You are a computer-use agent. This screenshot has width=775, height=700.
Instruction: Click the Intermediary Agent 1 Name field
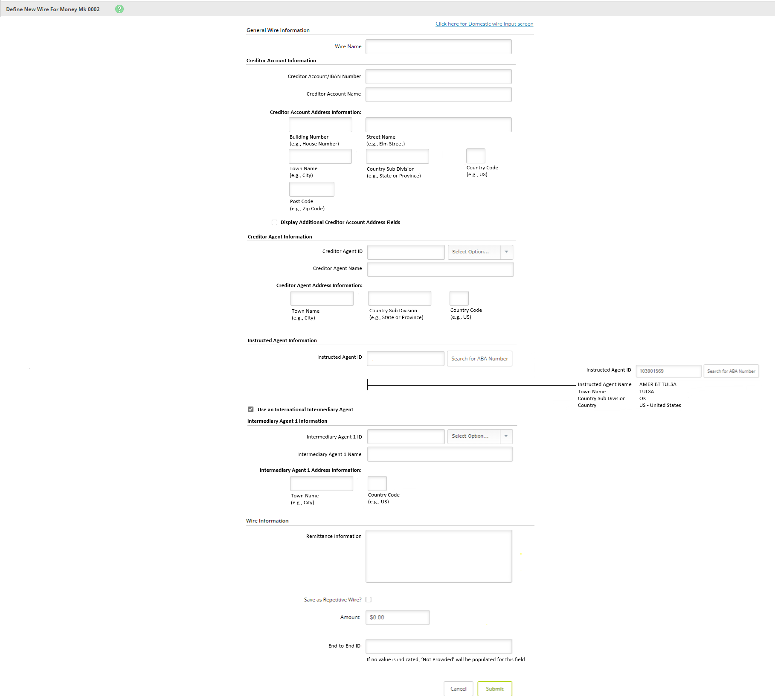(440, 454)
